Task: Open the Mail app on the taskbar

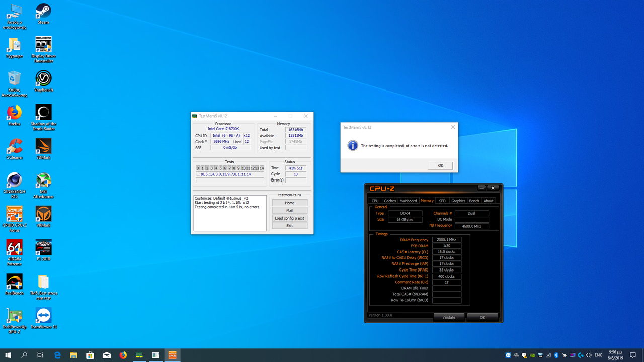Action: click(x=107, y=355)
